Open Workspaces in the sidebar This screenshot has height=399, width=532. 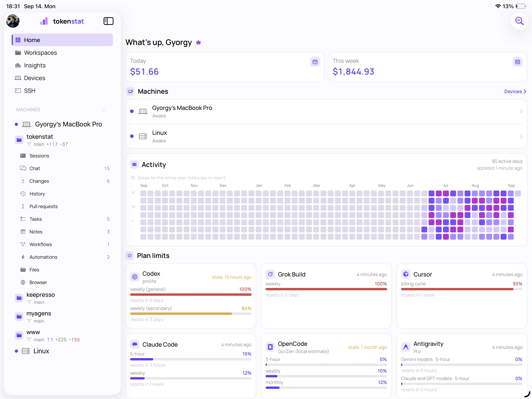click(x=62, y=53)
